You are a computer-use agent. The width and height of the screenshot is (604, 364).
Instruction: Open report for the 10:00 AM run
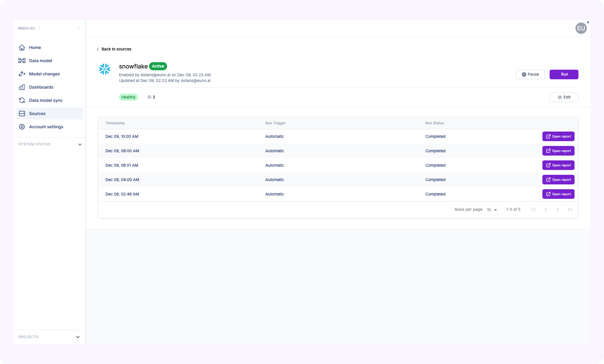(558, 136)
